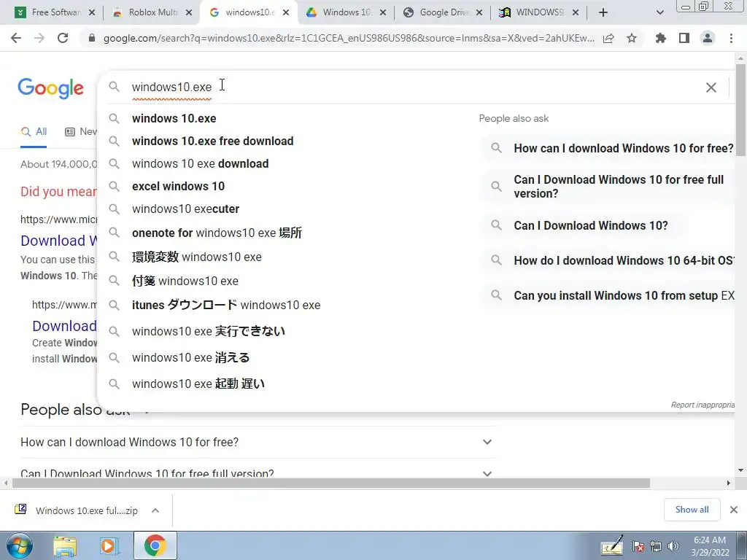The image size is (747, 560).
Task: Open the Chrome profile avatar
Action: [708, 38]
